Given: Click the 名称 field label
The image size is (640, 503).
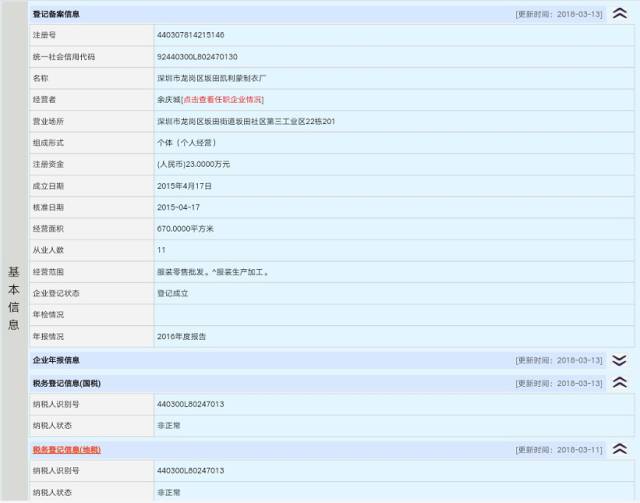Looking at the screenshot, I should tap(40, 78).
